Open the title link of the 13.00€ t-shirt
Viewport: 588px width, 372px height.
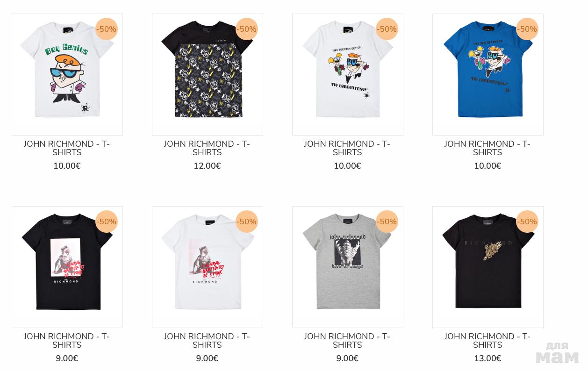coord(488,341)
